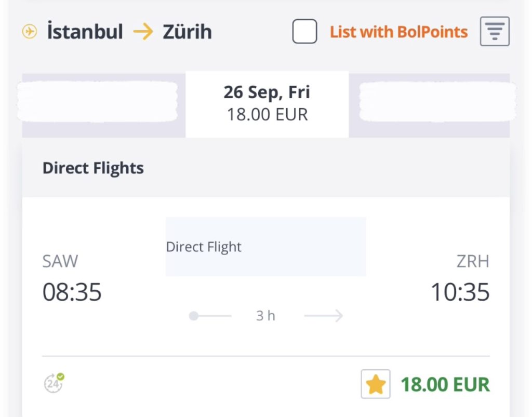
Task: Click the flight duration arrow icon
Action: (x=324, y=316)
